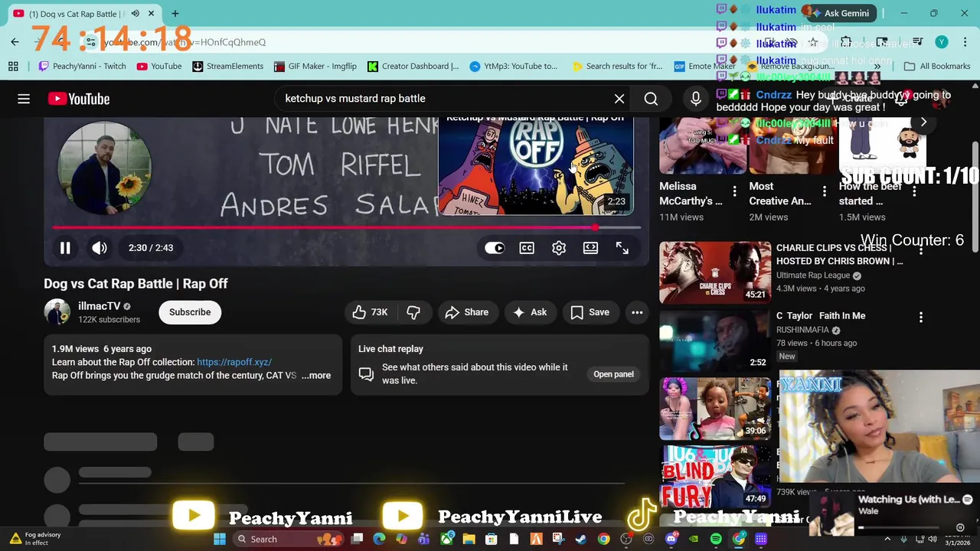Open a new browser tab
The height and width of the screenshot is (551, 980).
(x=175, y=14)
